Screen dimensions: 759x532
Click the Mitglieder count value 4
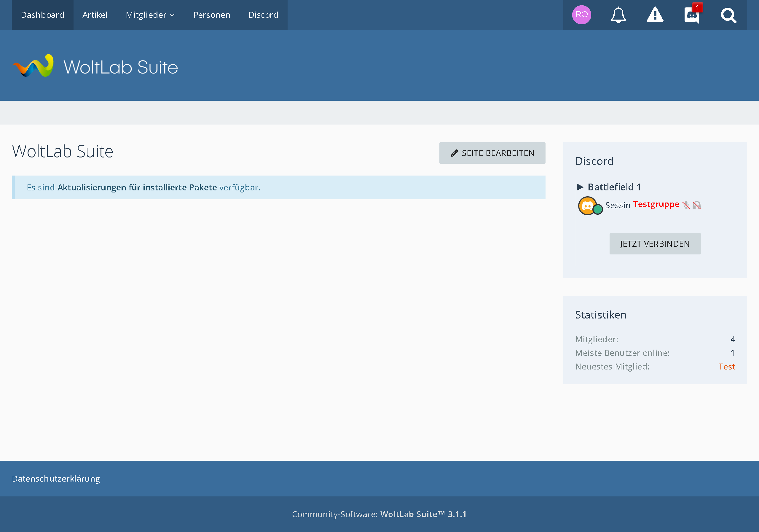733,339
